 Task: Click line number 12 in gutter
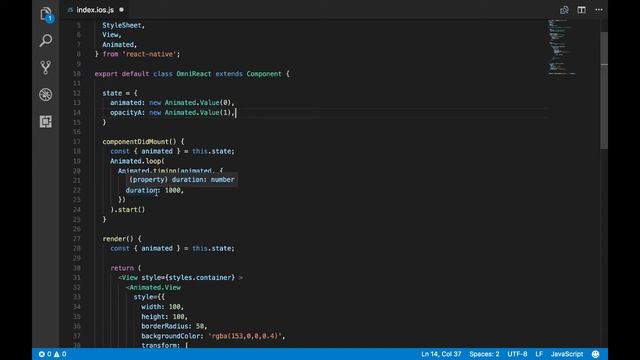(x=77, y=93)
